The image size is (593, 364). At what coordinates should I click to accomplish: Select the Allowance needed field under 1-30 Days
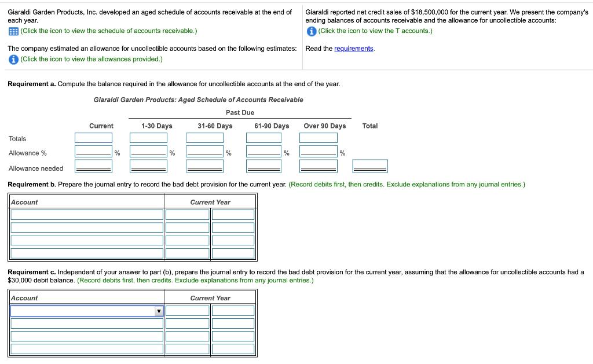[148, 166]
